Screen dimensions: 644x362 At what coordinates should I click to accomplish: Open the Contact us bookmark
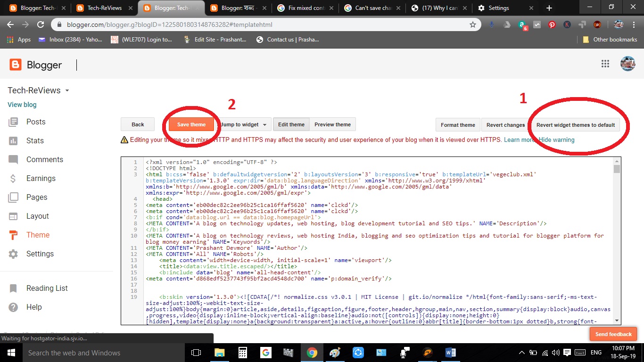coord(288,40)
